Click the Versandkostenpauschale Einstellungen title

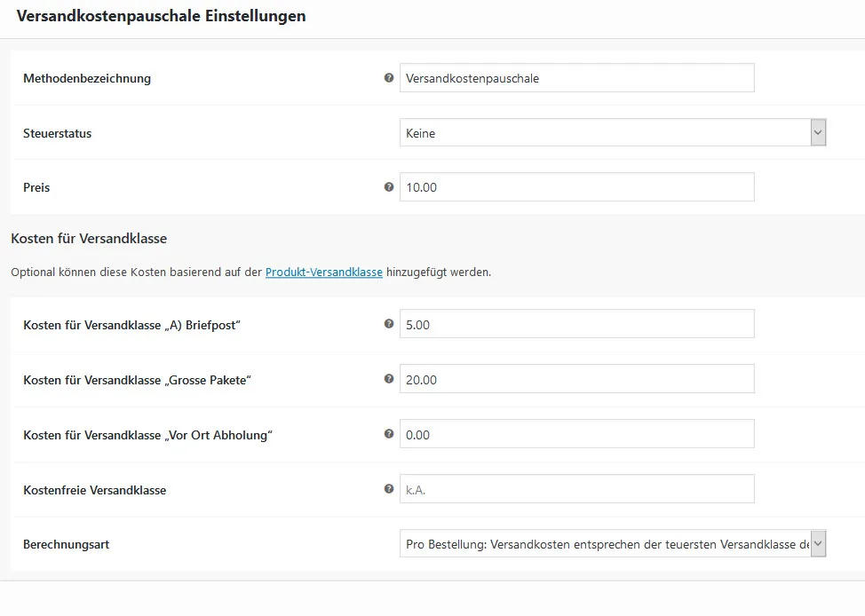pos(161,16)
